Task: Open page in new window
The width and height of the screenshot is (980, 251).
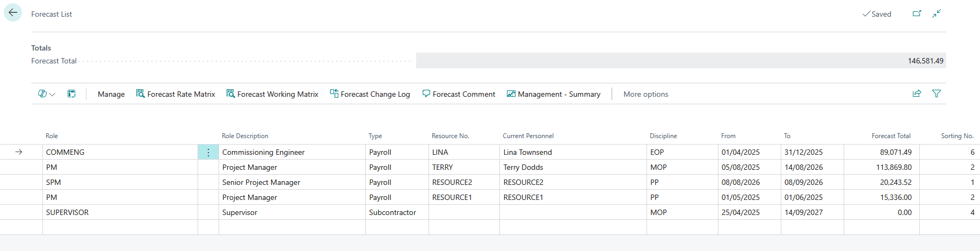Action: (917, 13)
